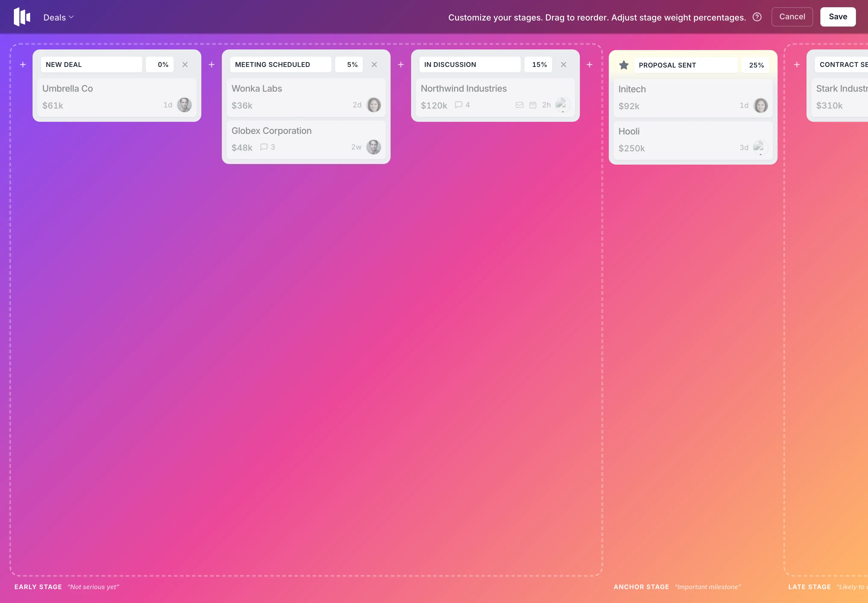
Task: Cancel the stage customization
Action: pyautogui.click(x=792, y=17)
